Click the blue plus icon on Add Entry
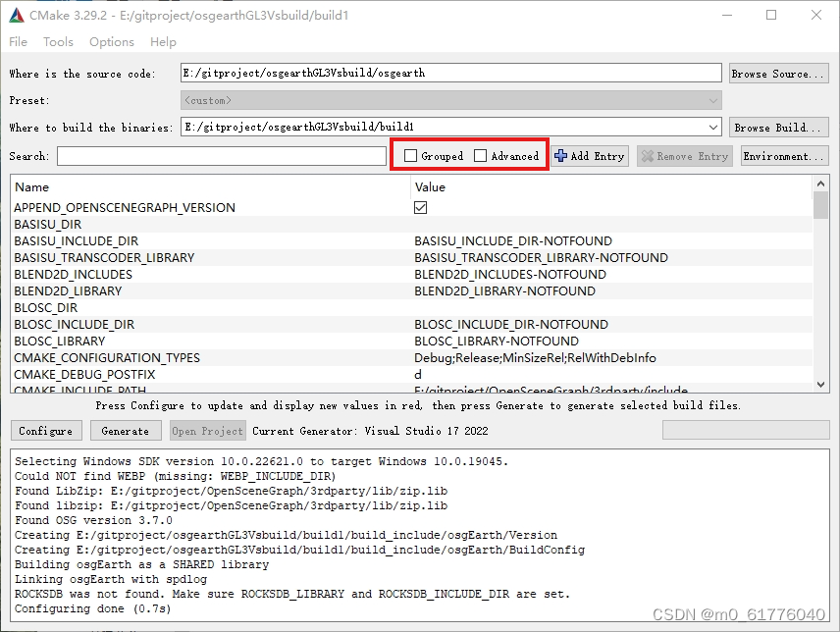Viewport: 840px width, 632px height. (x=559, y=155)
